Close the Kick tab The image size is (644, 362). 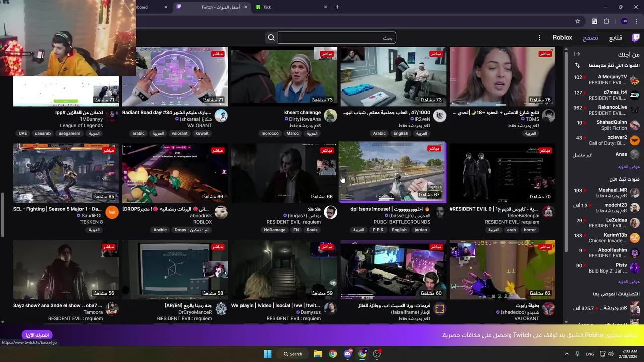click(326, 7)
